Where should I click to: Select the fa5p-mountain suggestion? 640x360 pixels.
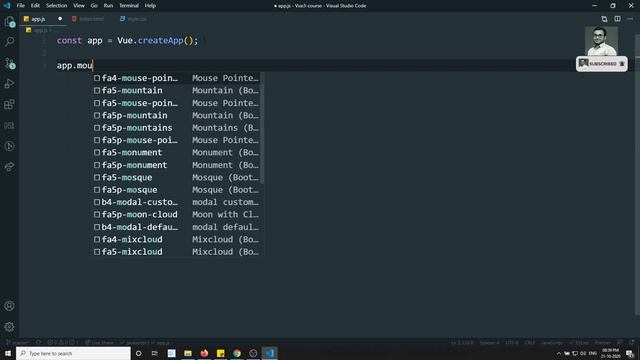(176, 115)
